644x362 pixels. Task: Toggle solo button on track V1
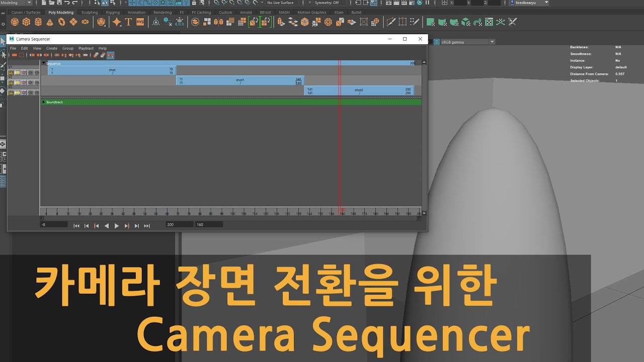click(x=24, y=73)
